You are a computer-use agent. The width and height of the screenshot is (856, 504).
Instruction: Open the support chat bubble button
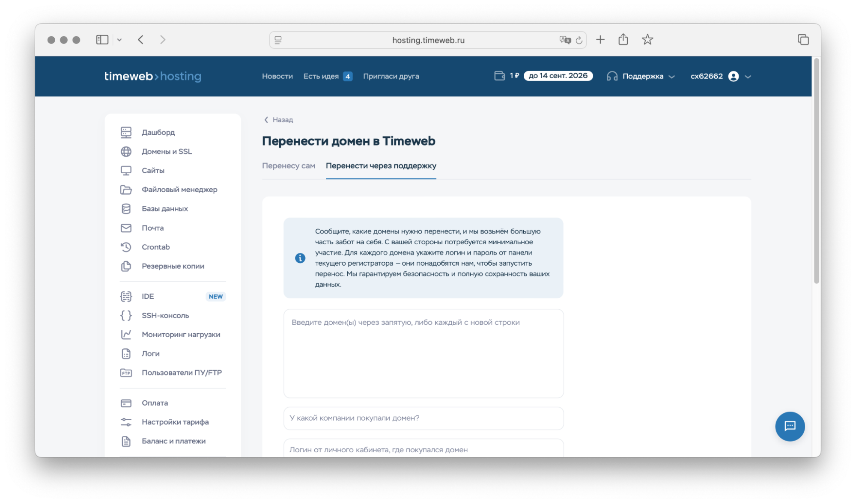tap(790, 426)
